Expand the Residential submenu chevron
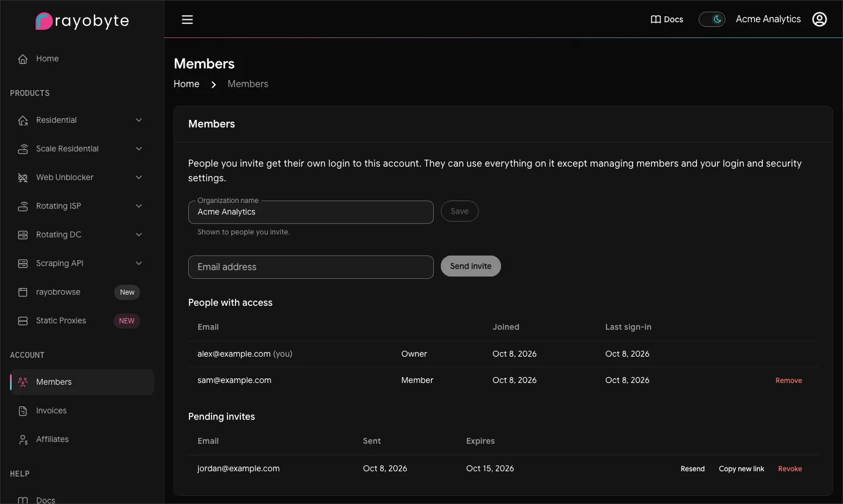 click(x=139, y=120)
